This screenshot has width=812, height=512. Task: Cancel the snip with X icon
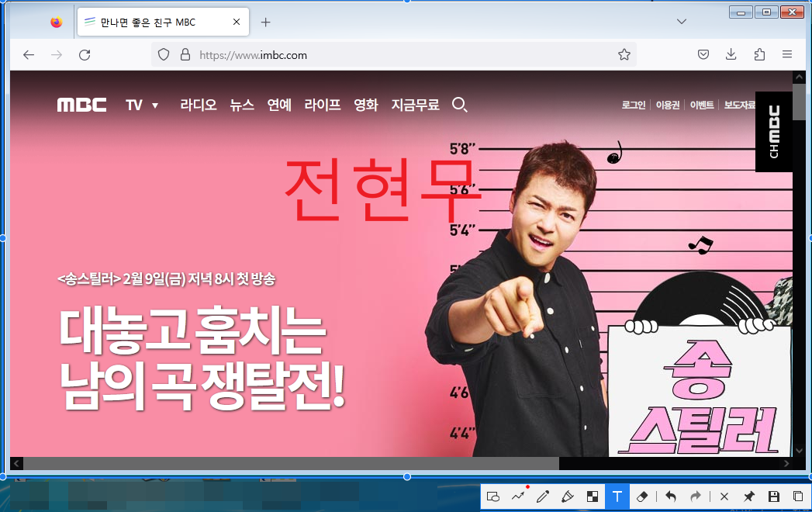tap(724, 496)
